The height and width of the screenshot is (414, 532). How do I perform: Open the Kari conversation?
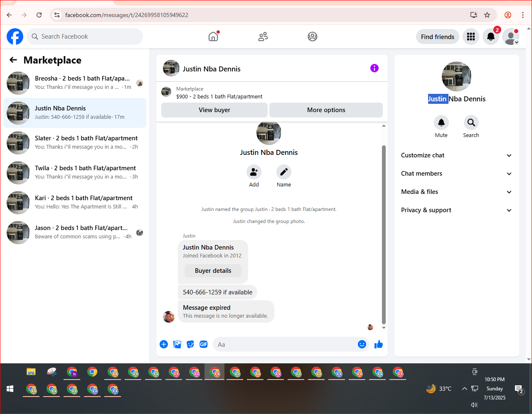click(x=75, y=203)
